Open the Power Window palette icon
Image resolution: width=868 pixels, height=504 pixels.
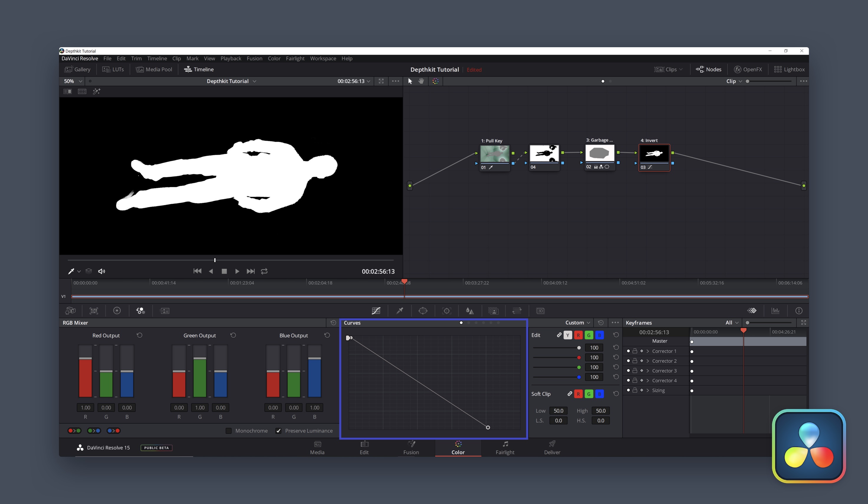[x=423, y=311]
